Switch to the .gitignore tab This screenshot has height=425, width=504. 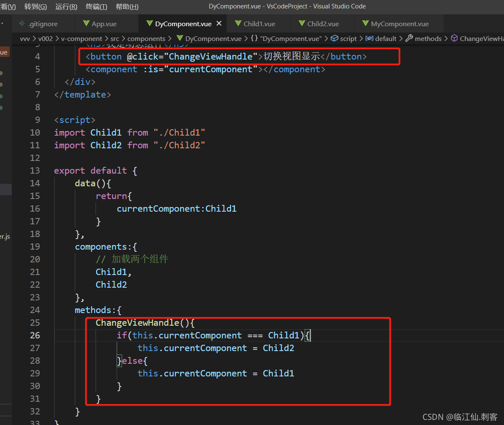tap(43, 24)
